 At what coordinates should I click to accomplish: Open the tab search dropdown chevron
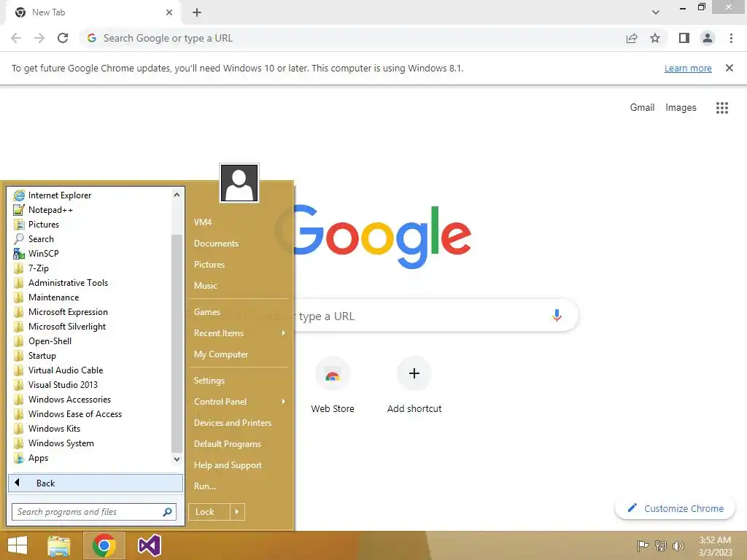[656, 12]
